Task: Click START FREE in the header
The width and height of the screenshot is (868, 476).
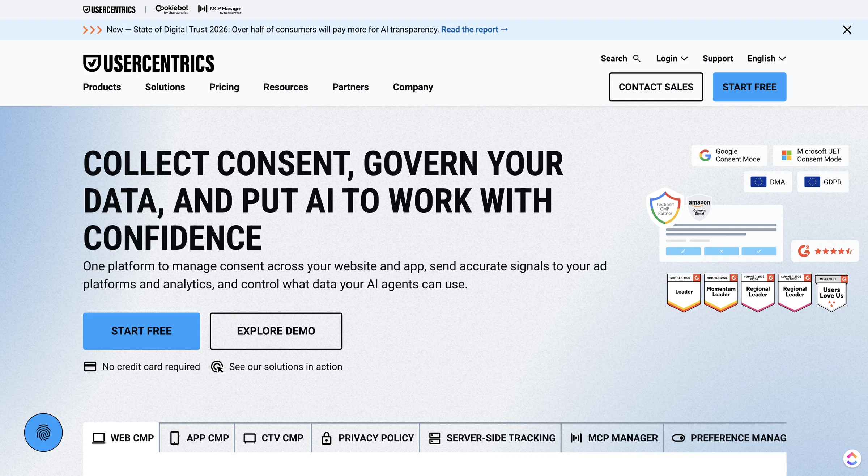Action: pyautogui.click(x=749, y=87)
